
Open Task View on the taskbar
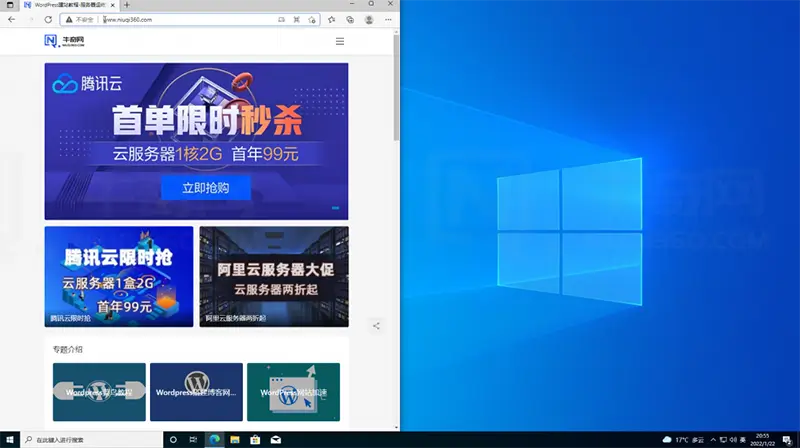pos(193,439)
